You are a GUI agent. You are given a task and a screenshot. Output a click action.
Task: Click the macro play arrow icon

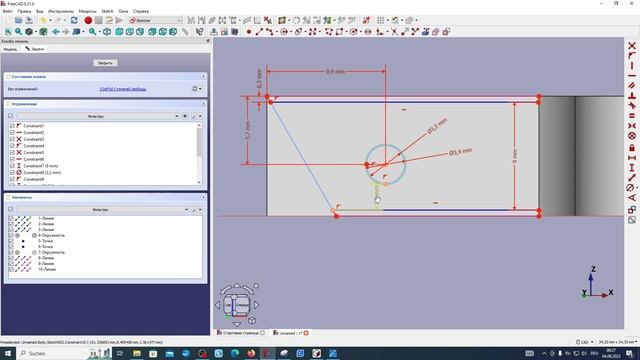(119, 20)
